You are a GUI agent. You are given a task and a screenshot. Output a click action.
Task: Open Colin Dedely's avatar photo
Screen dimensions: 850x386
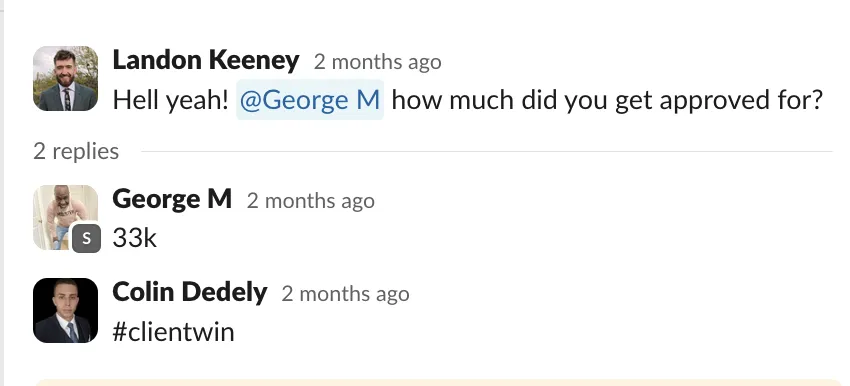coord(66,311)
